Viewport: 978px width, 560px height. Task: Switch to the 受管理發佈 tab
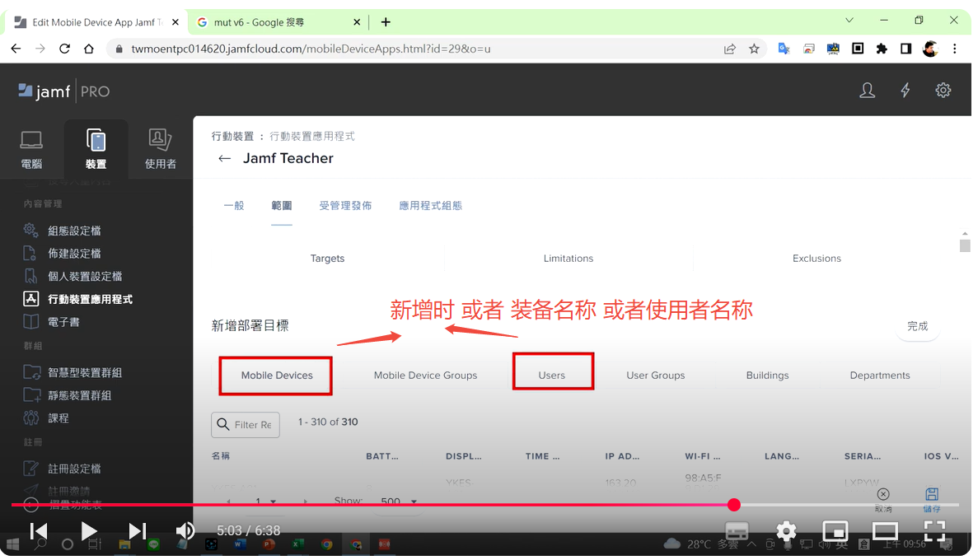(x=345, y=206)
